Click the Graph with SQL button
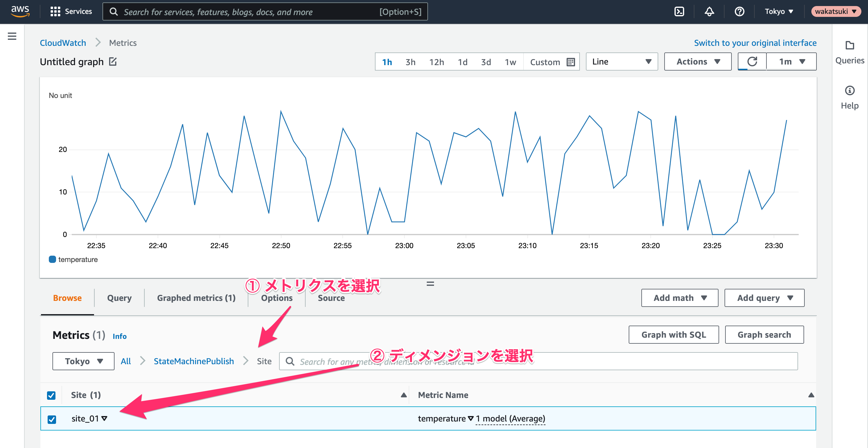Screen dimensions: 868x448 (x=674, y=334)
